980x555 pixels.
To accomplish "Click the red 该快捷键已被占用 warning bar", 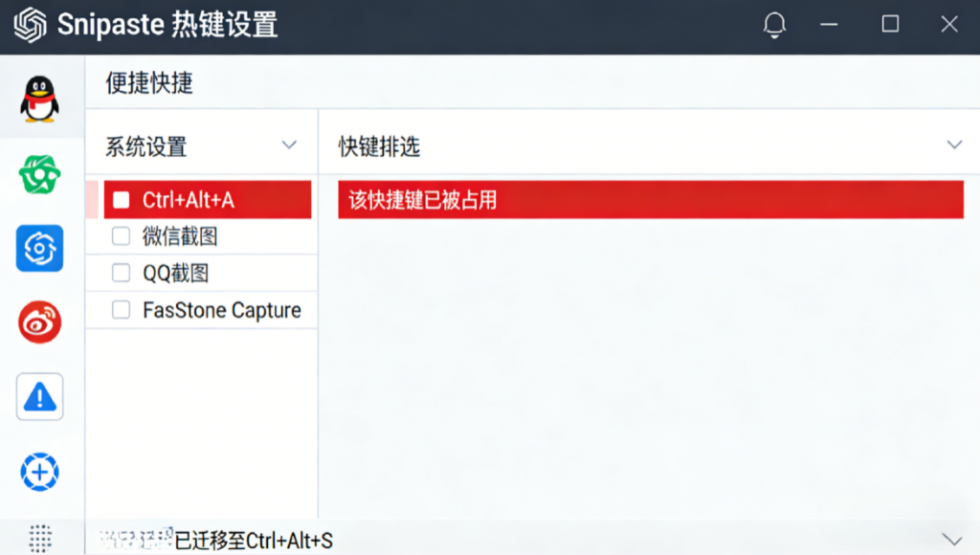I will click(x=650, y=200).
